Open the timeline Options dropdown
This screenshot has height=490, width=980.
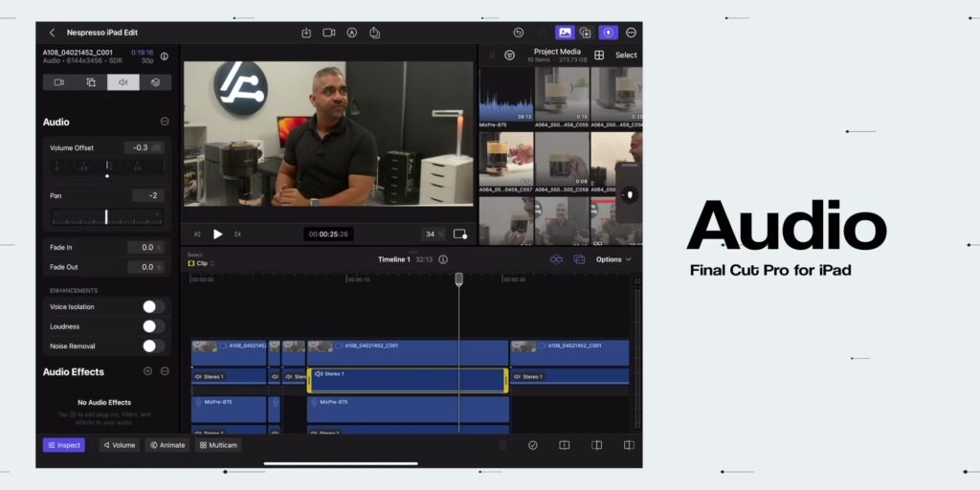click(x=613, y=259)
